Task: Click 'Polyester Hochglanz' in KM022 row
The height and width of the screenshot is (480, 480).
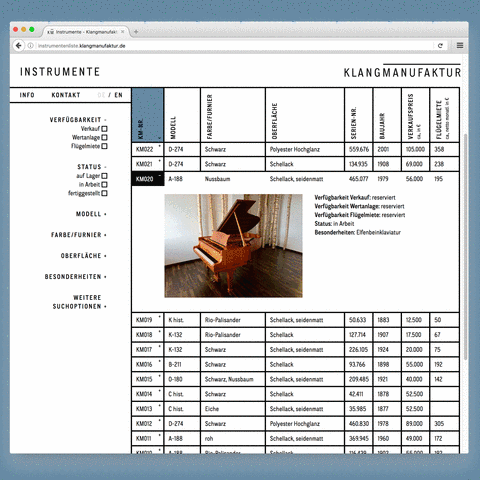Action: 295,149
